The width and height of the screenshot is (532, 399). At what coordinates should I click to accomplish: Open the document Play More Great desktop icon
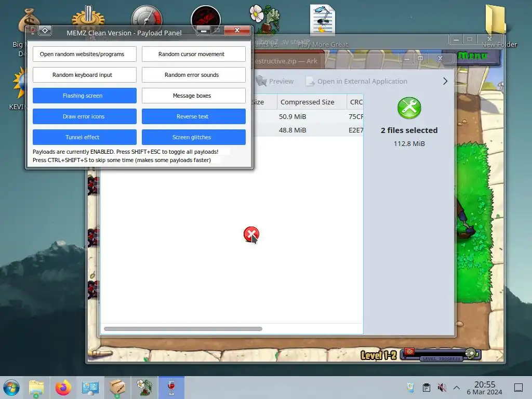click(322, 20)
